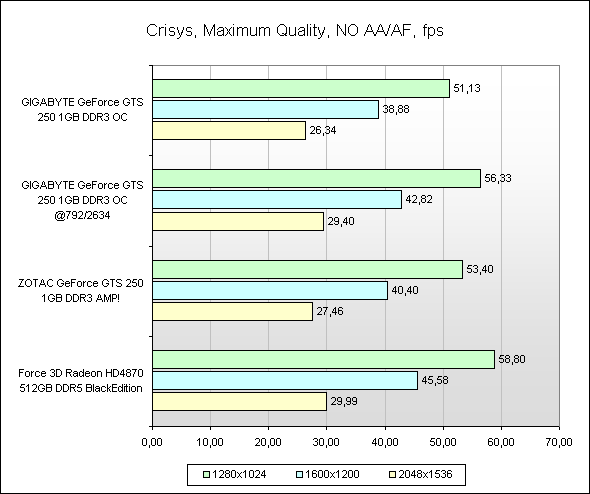Select the green bar valued 53,40
Screen dimensions: 590x494
coord(308,269)
